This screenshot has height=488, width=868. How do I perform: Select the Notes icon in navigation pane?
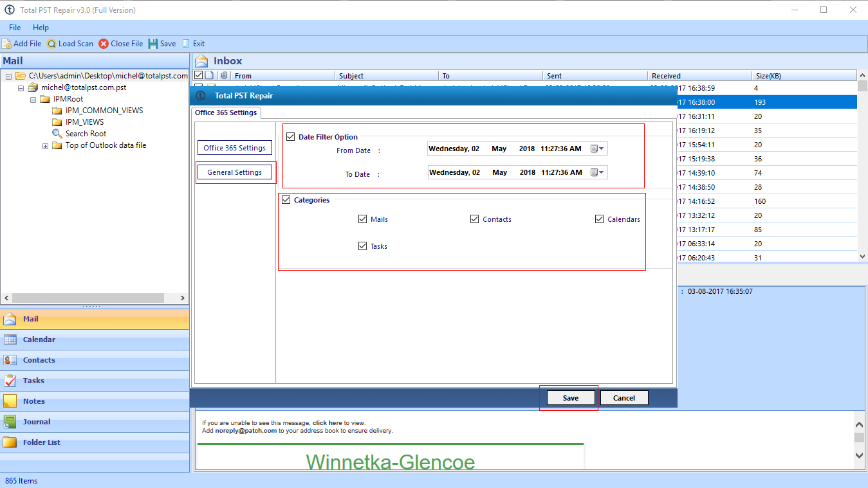(x=10, y=401)
